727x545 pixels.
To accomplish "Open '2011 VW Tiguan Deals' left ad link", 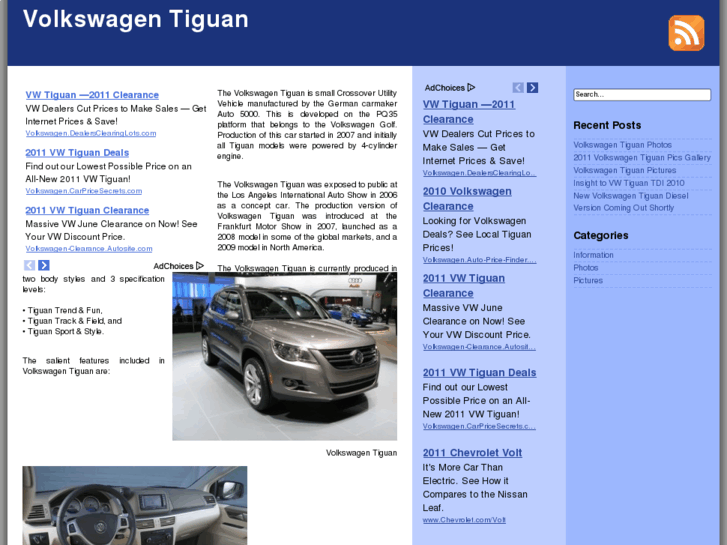I will [77, 153].
